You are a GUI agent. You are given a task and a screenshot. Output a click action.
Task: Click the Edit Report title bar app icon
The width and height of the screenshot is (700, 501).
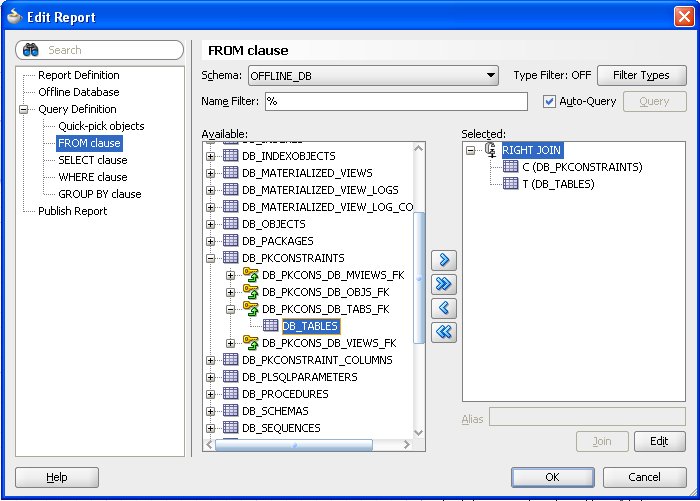[x=14, y=17]
